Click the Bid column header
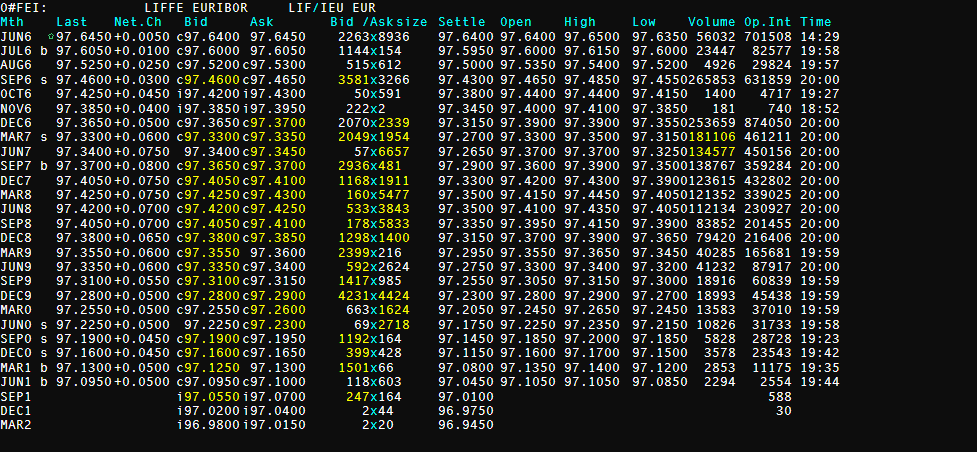This screenshot has height=452, width=977. pos(194,22)
